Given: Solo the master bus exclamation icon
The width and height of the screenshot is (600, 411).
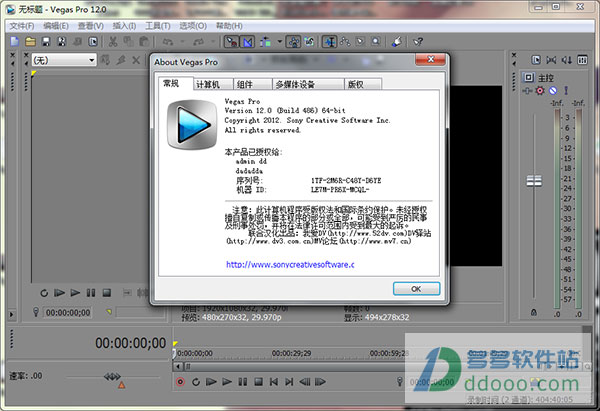Looking at the screenshot, I should coord(566,91).
